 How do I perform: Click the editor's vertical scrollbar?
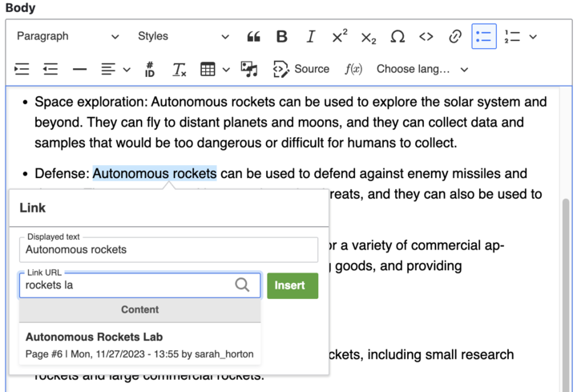tap(566, 294)
